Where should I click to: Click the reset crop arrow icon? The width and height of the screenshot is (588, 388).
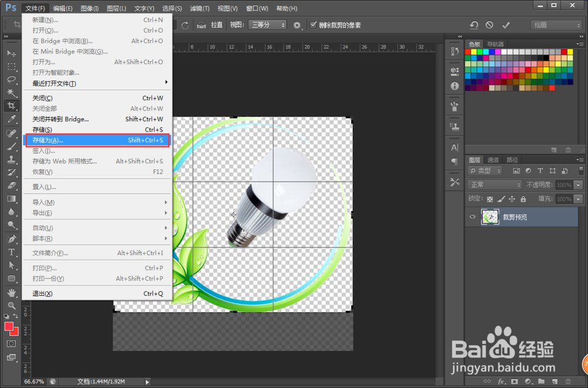tap(474, 25)
